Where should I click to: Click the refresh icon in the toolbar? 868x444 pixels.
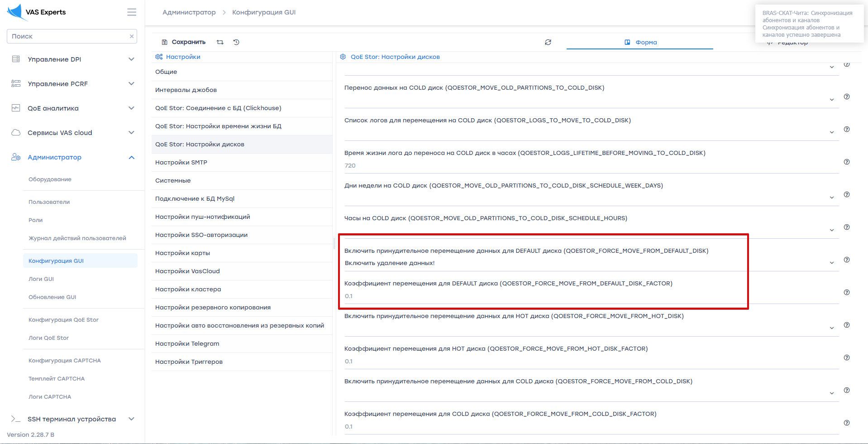pos(548,42)
